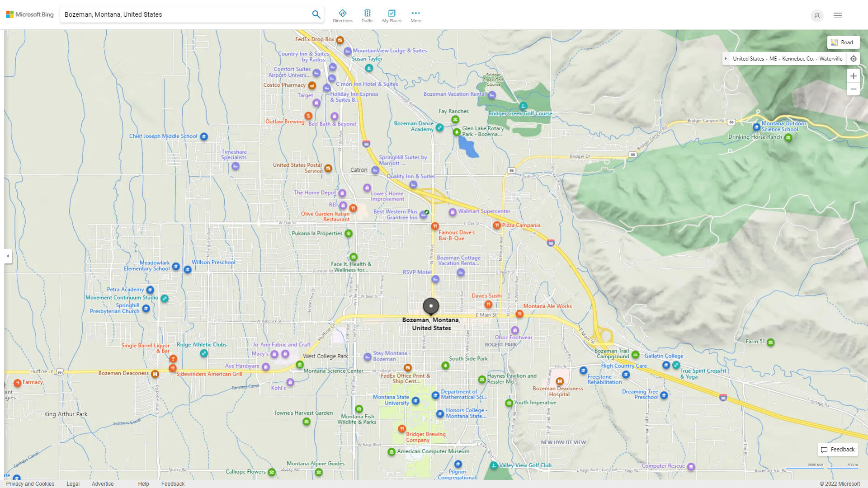Open My Places

(x=392, y=16)
